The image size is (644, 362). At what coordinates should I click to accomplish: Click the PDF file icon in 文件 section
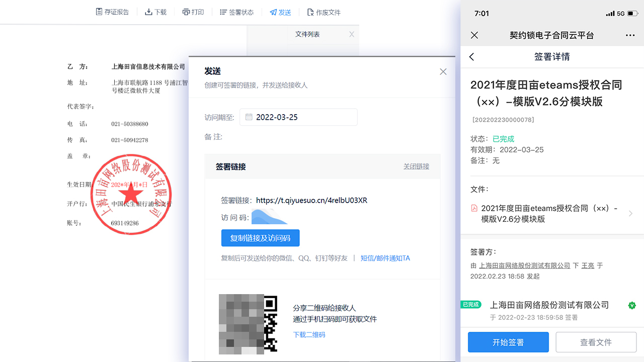pyautogui.click(x=474, y=208)
